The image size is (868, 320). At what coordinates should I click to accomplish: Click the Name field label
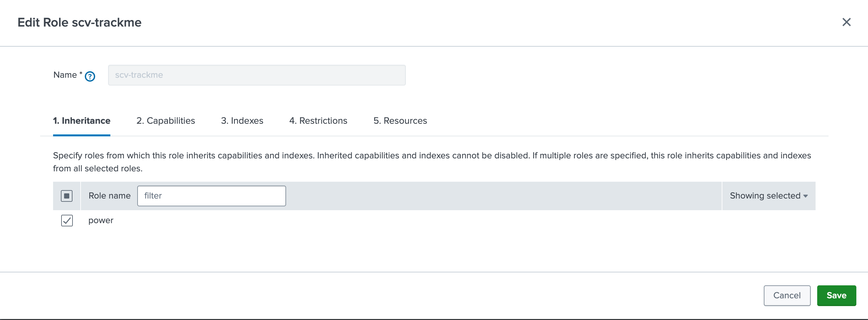coord(65,75)
